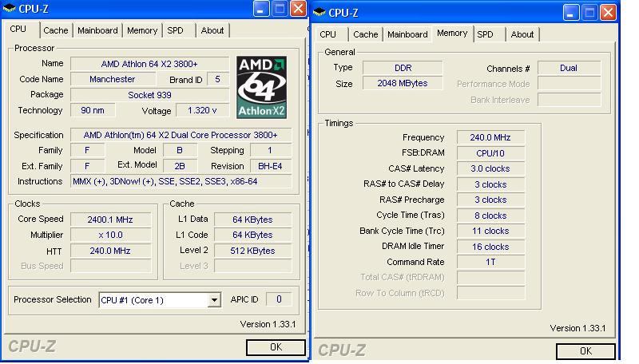639x364 pixels.
Task: Click Level 2 cache value 512 KBytes
Action: pos(252,251)
